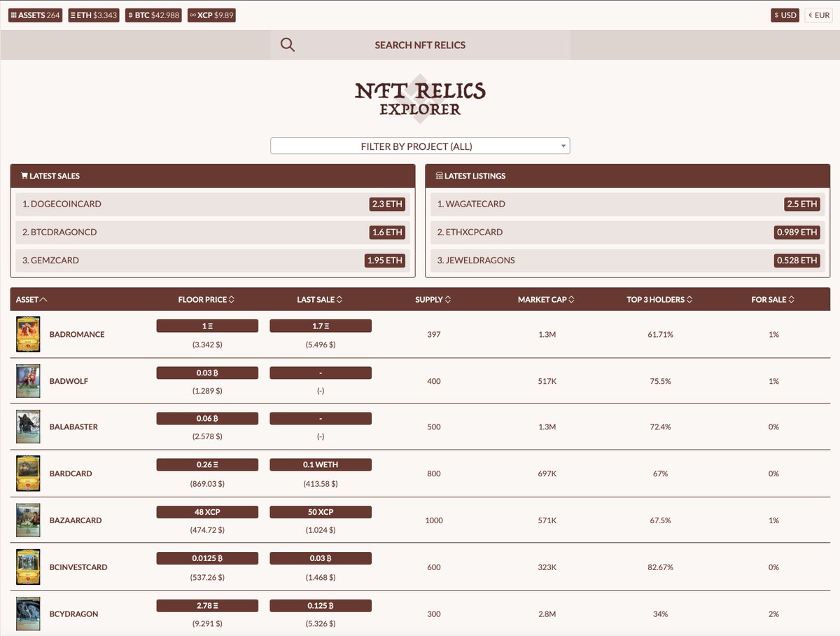Click the 1.95 ETH sale badge
The image size is (840, 636).
point(385,260)
